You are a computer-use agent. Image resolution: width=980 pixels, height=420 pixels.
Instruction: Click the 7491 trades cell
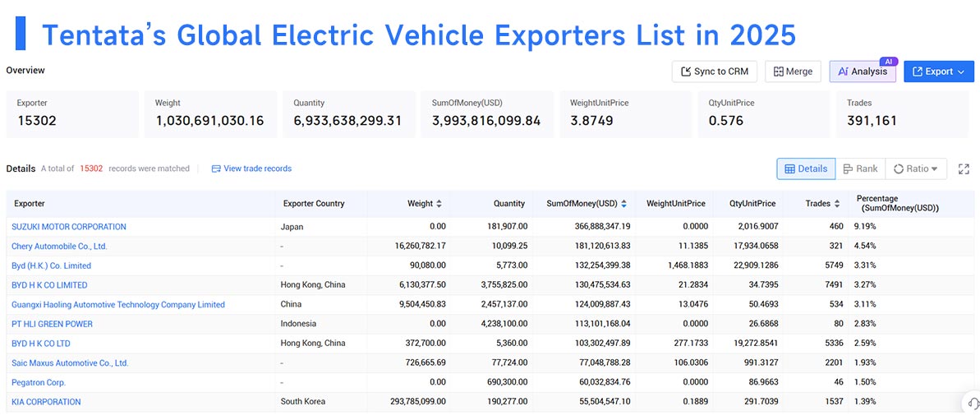tap(833, 285)
